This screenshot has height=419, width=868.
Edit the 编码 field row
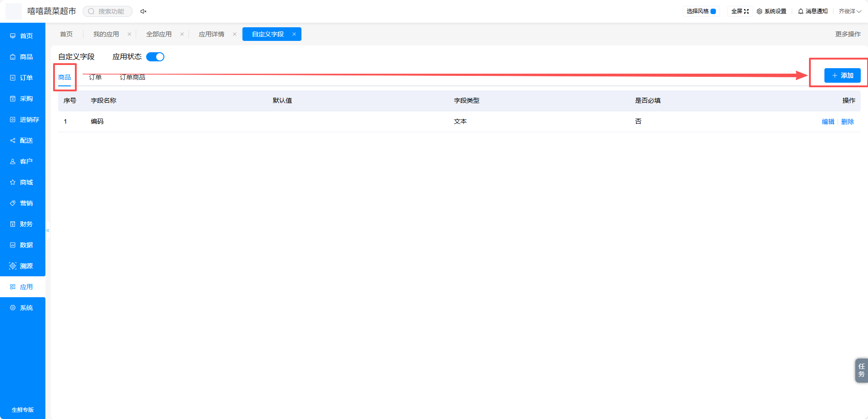point(828,122)
